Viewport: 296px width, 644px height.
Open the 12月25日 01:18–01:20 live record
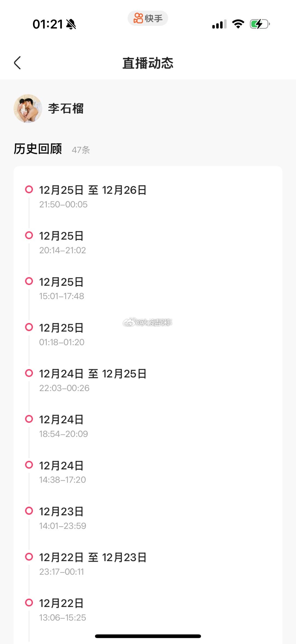click(x=148, y=334)
